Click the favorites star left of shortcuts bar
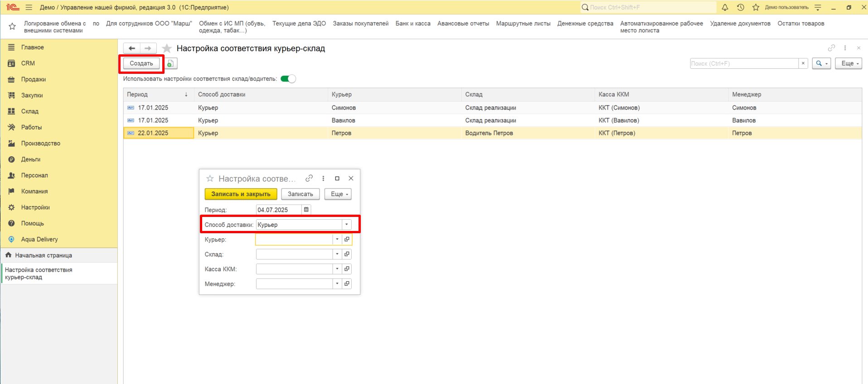Screen dimensions: 868x384 12,27
